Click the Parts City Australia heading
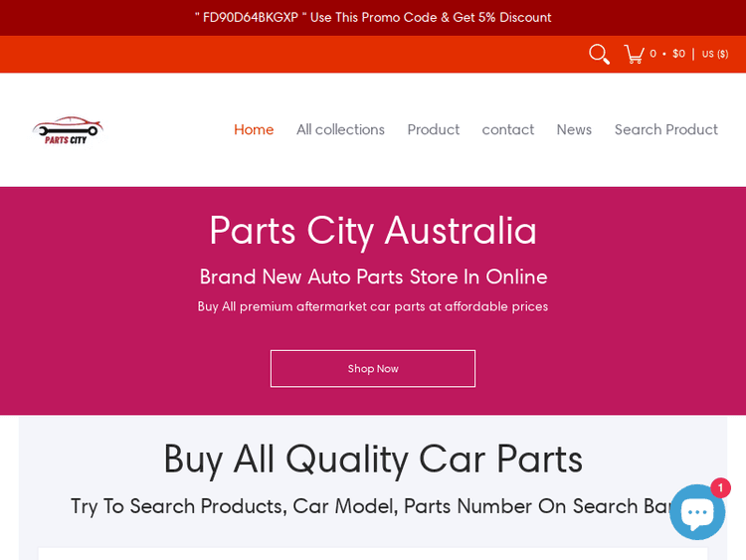Image resolution: width=746 pixels, height=560 pixels. [x=373, y=231]
